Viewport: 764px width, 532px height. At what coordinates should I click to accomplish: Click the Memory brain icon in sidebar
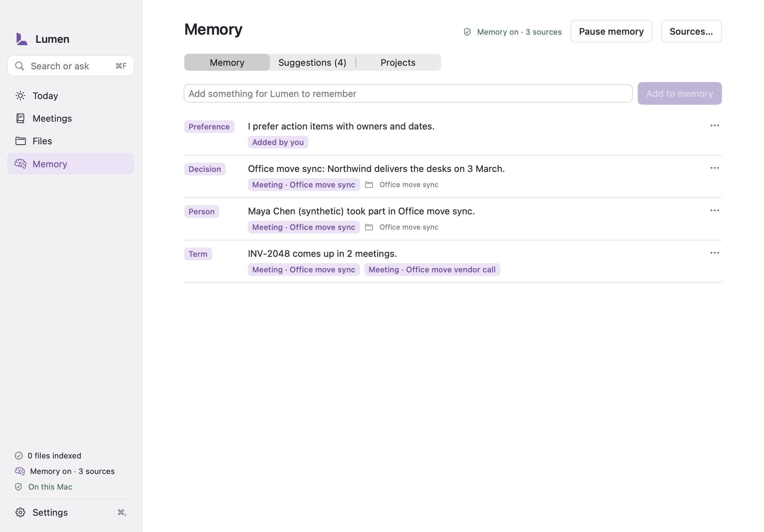21,163
